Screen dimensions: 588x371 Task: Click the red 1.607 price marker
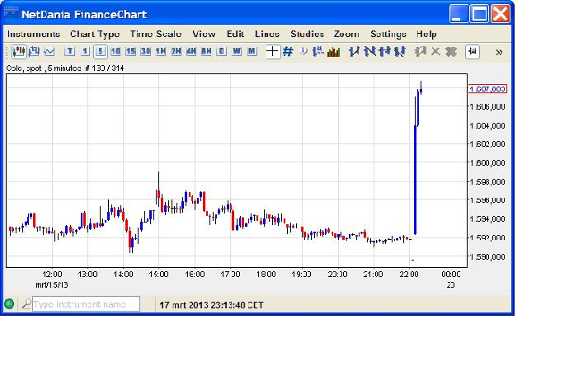pyautogui.click(x=487, y=89)
